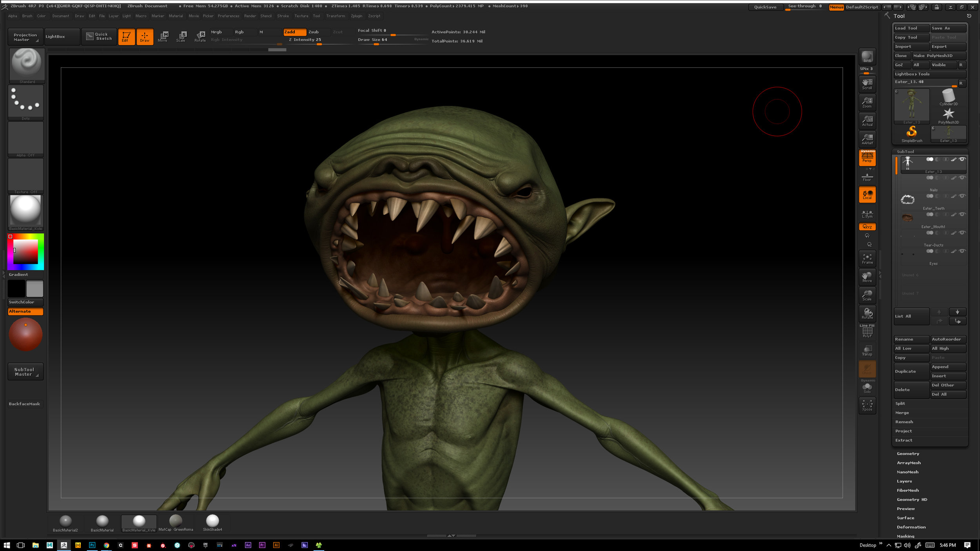Click the black secondary color swatch
This screenshot has width=980, height=551.
(x=16, y=288)
